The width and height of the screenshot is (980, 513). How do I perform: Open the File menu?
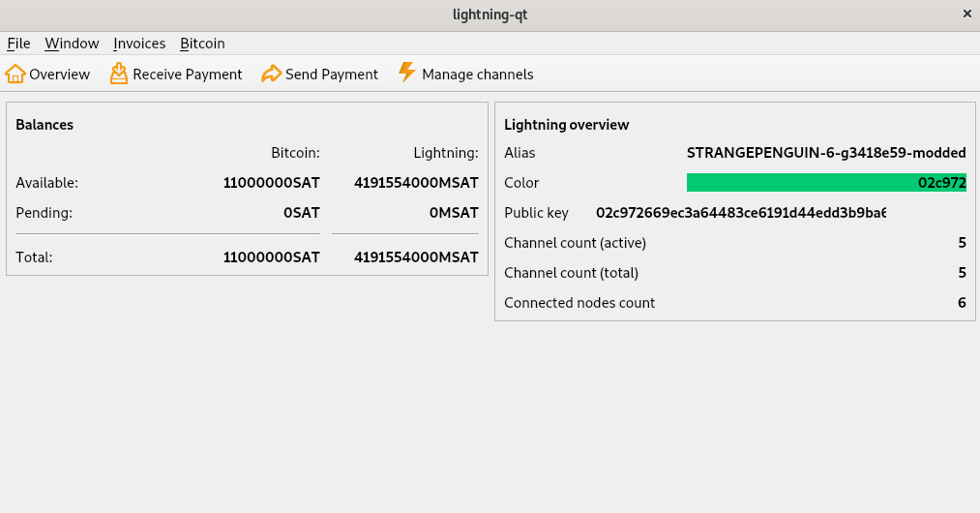tap(18, 44)
